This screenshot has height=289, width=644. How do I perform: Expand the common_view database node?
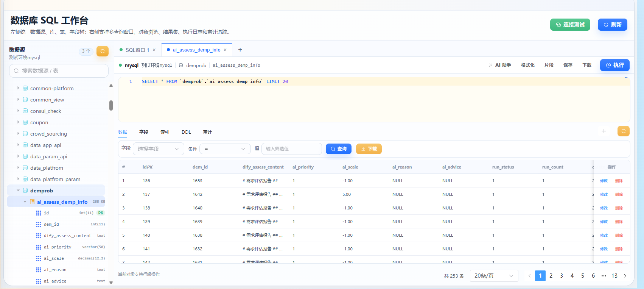pos(18,99)
